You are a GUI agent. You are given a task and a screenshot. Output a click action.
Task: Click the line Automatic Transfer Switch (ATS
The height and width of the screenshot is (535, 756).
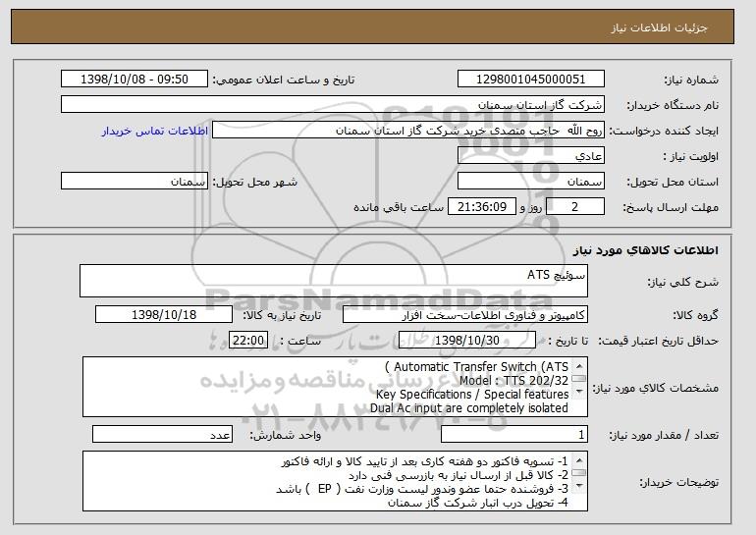(476, 367)
